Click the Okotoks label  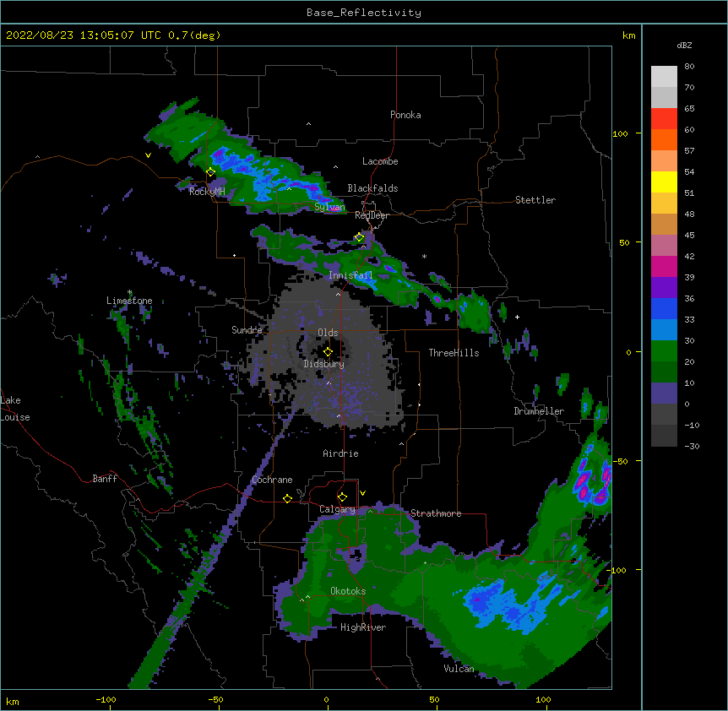pos(348,591)
